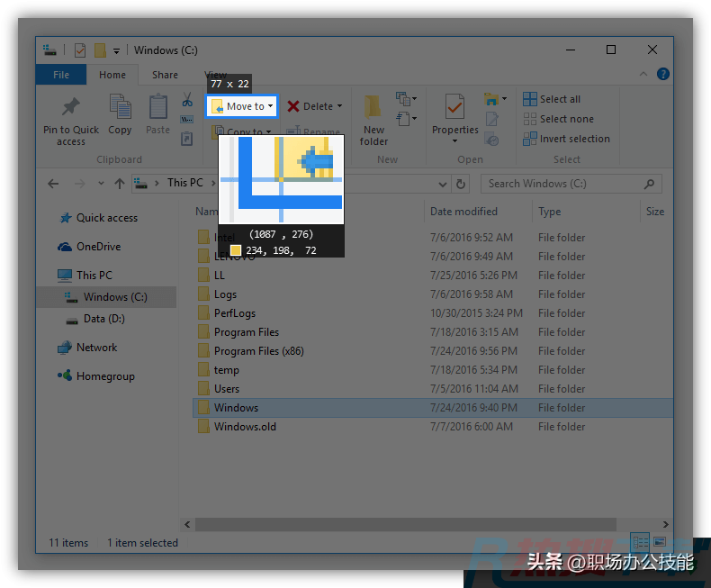Viewport: 711px width, 588px height.
Task: Select Data (D:) drive in navigation pane
Action: [x=95, y=319]
